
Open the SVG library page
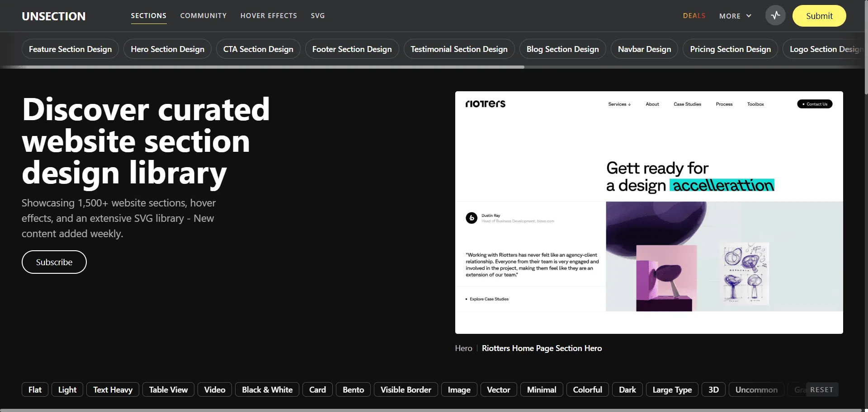pyautogui.click(x=318, y=15)
